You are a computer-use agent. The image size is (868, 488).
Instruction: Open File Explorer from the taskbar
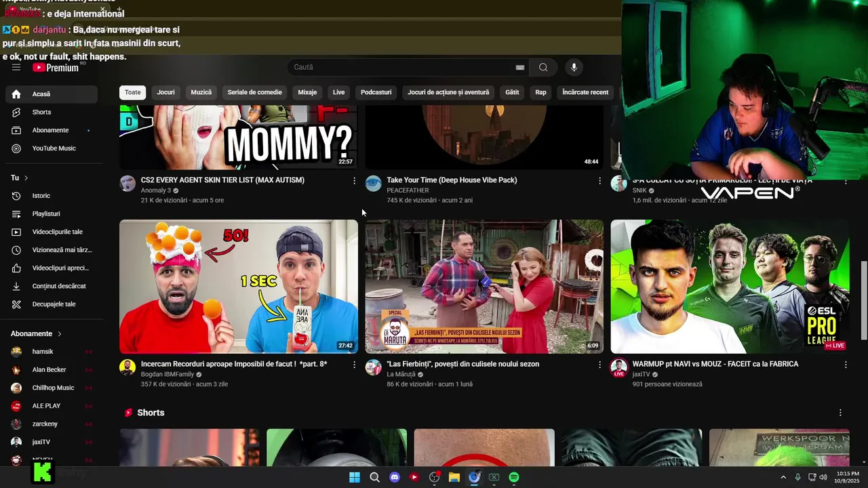pos(454,477)
